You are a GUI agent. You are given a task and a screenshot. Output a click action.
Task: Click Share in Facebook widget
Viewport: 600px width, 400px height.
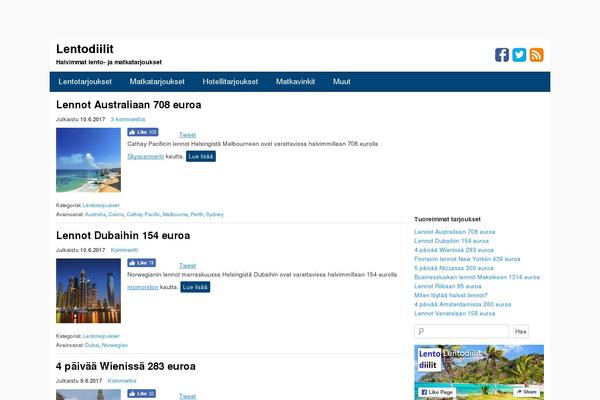click(x=527, y=392)
